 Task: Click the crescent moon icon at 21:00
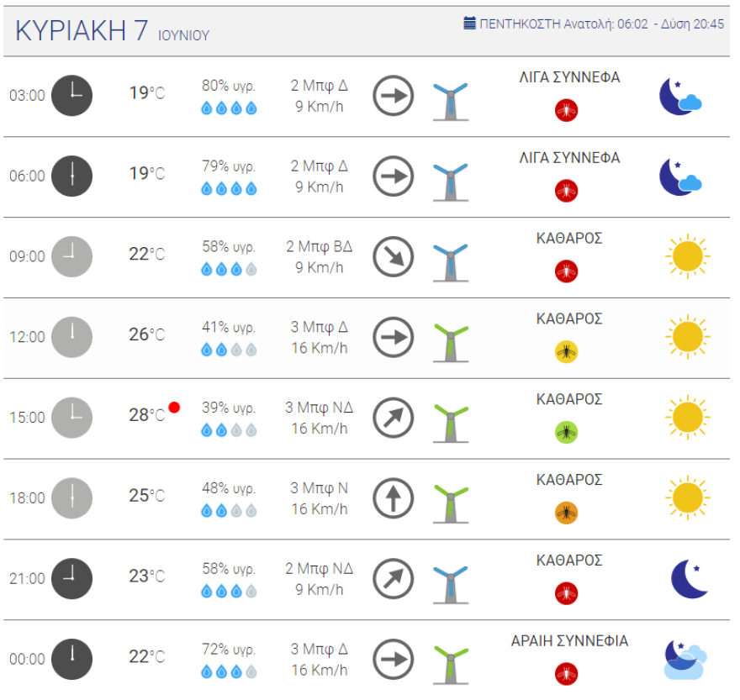tap(690, 578)
